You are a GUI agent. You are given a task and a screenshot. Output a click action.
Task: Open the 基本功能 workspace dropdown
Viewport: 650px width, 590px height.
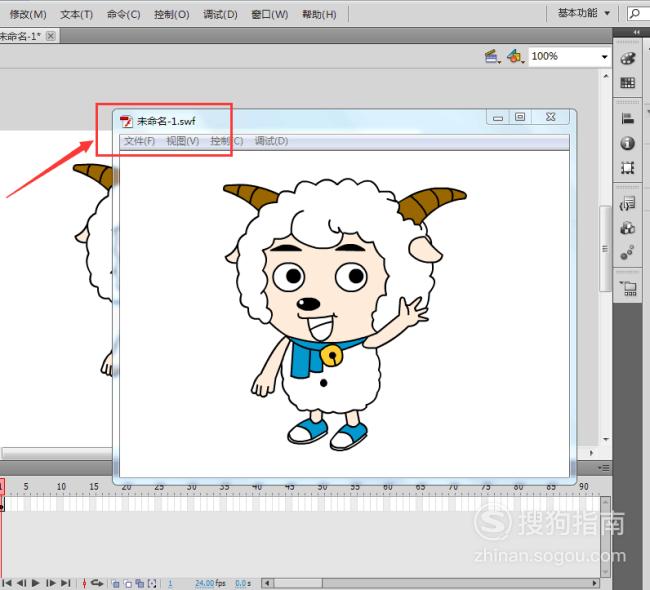point(584,13)
